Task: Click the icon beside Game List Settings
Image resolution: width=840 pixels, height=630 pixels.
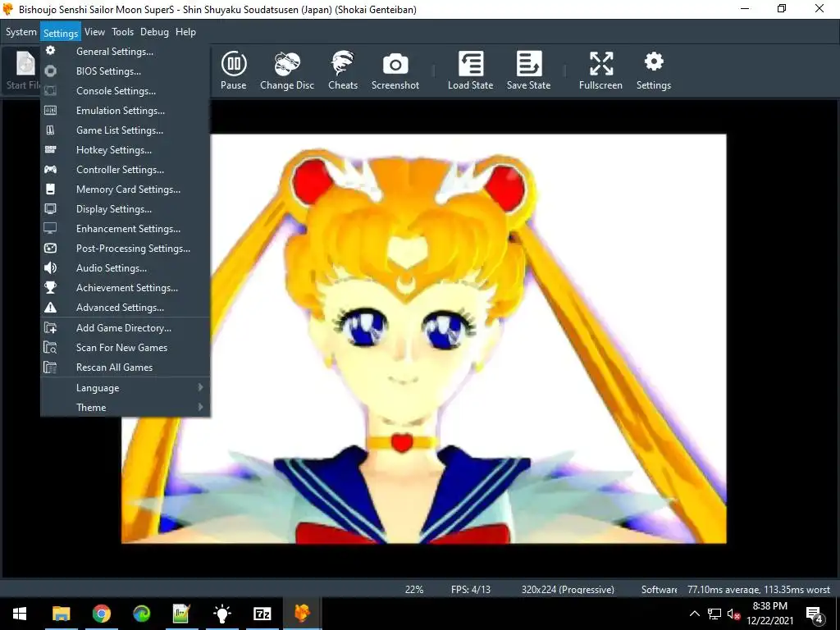Action: point(50,130)
